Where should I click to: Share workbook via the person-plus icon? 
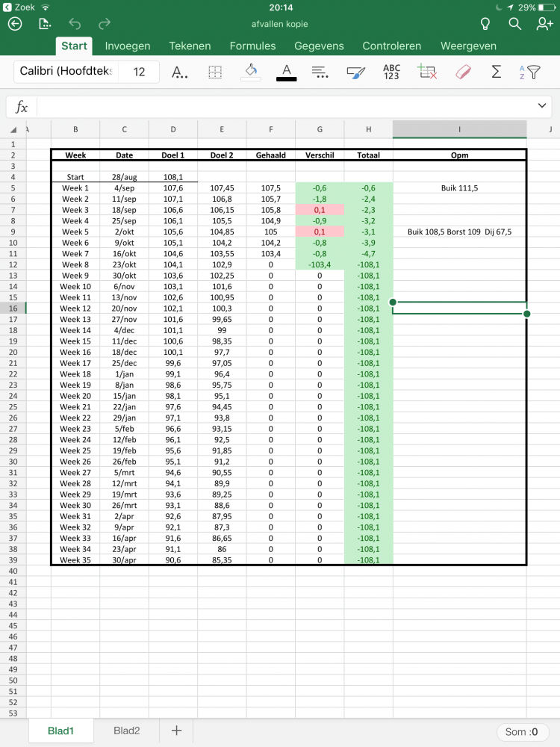[x=544, y=24]
